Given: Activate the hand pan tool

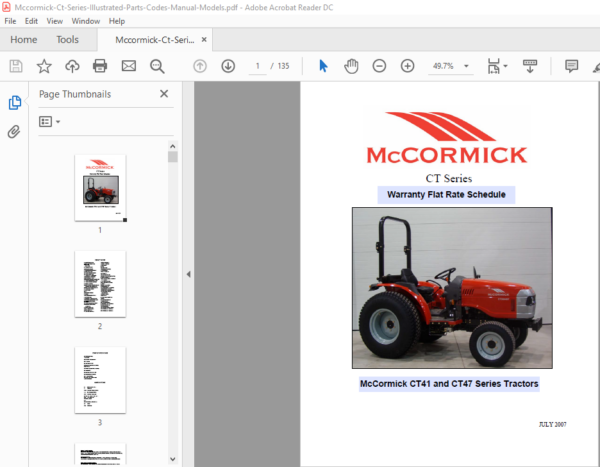Looking at the screenshot, I should pos(351,66).
